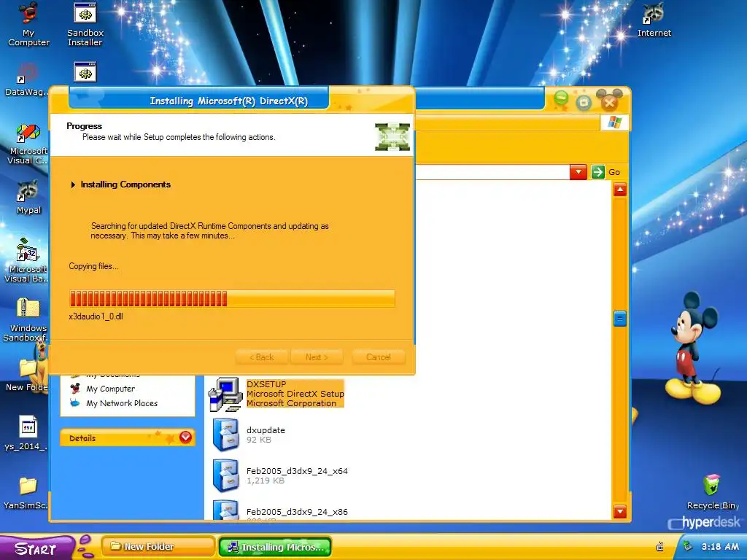Click the green minimize button of the explorer window
This screenshot has height=560, width=747.
pyautogui.click(x=561, y=99)
